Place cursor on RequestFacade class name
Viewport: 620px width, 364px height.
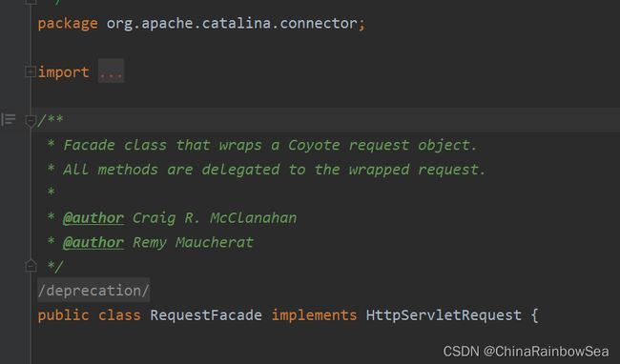click(x=206, y=315)
